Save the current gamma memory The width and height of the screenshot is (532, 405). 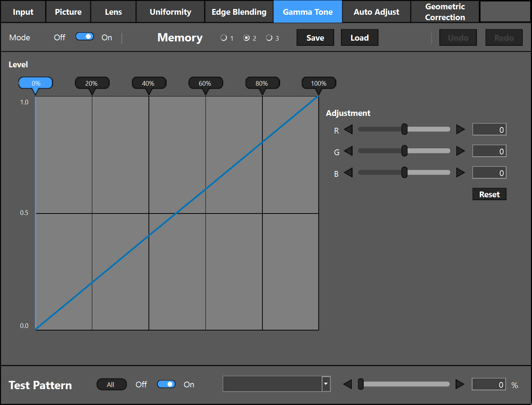point(315,38)
